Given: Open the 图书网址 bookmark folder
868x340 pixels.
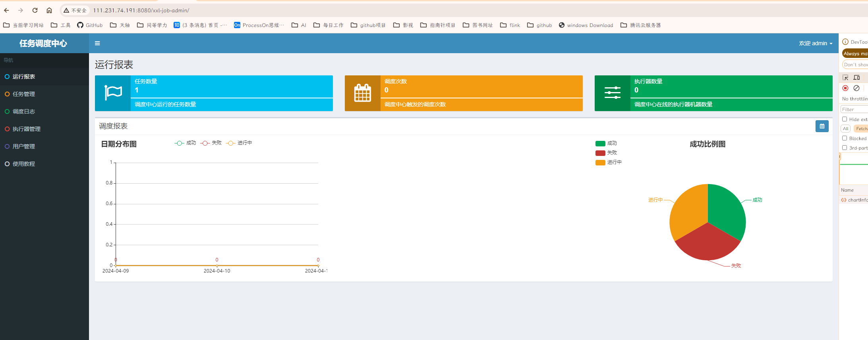Looking at the screenshot, I should (478, 25).
